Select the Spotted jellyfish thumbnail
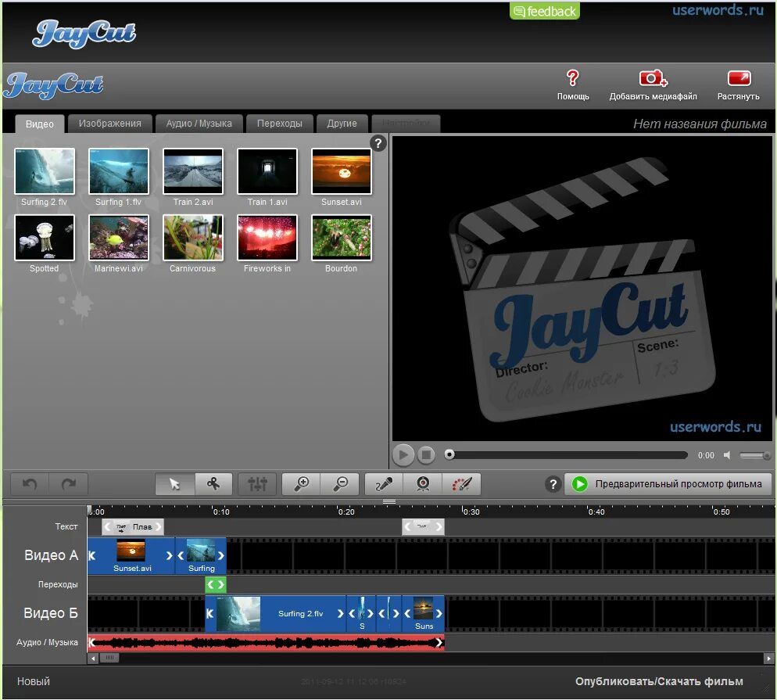Image resolution: width=777 pixels, height=700 pixels. [x=45, y=238]
